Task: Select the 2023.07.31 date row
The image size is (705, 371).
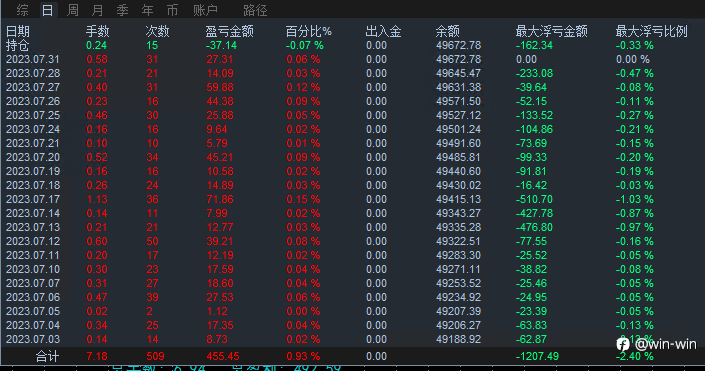Action: pos(32,59)
